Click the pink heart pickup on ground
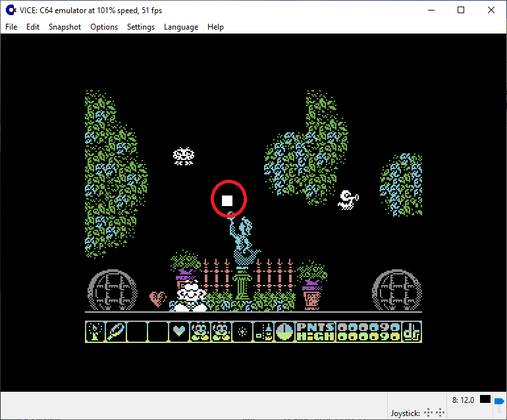The width and height of the screenshot is (507, 420). tap(158, 299)
